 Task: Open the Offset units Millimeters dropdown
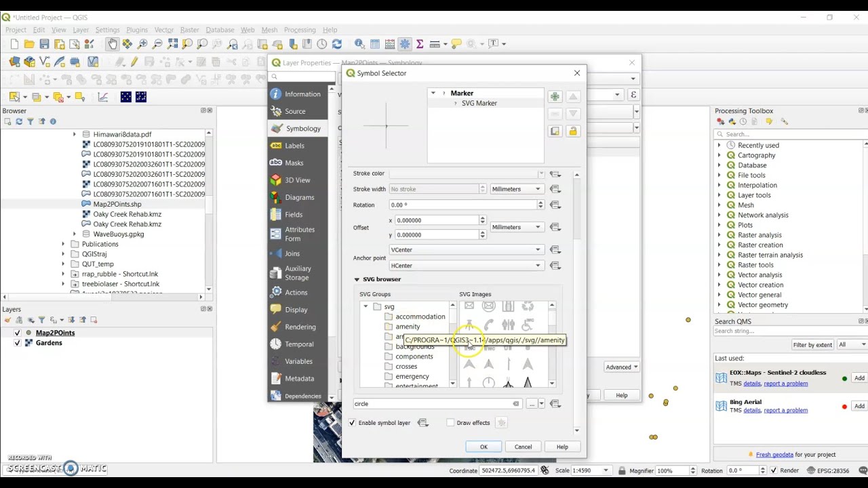pos(517,227)
